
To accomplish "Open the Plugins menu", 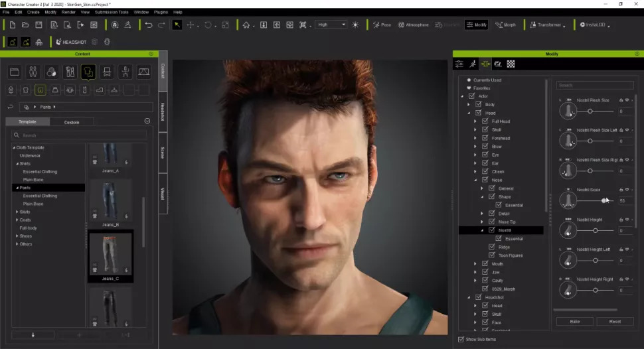I will coord(161,12).
